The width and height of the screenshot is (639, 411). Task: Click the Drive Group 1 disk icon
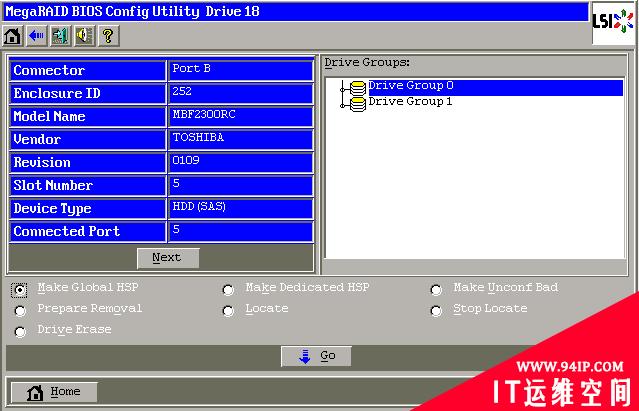point(358,104)
